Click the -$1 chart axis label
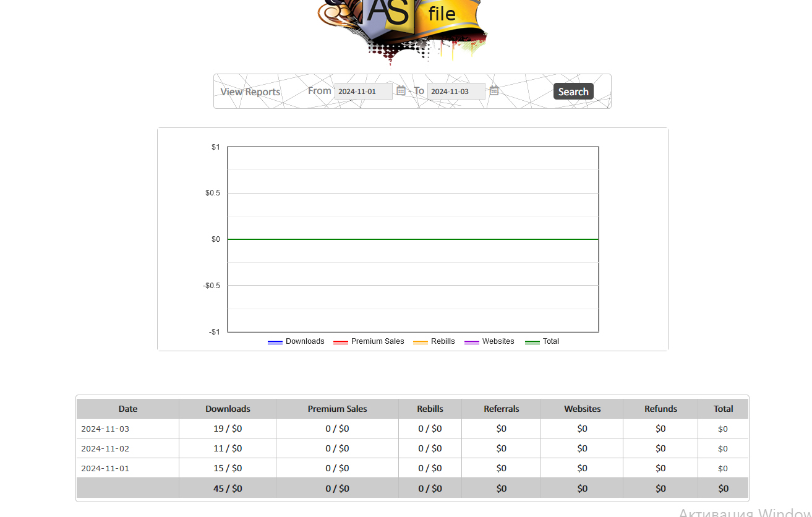This screenshot has height=517, width=812. [214, 332]
